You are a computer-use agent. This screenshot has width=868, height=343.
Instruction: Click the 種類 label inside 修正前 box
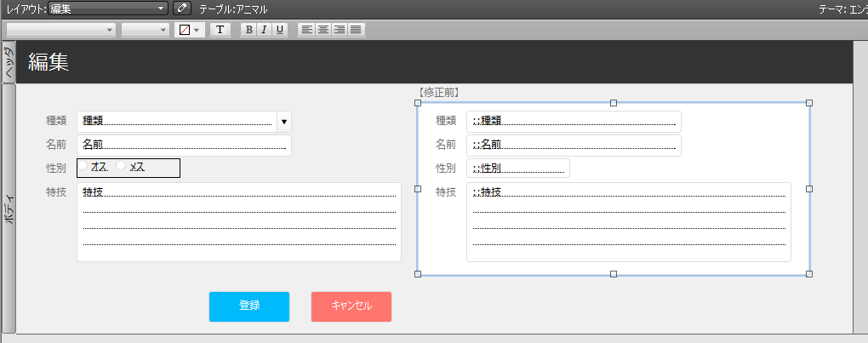point(446,121)
